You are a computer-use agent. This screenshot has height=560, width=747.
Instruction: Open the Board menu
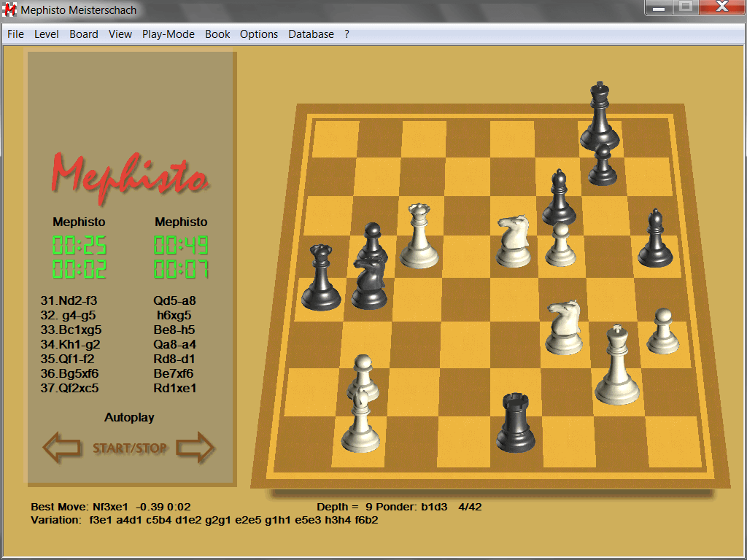tap(84, 34)
